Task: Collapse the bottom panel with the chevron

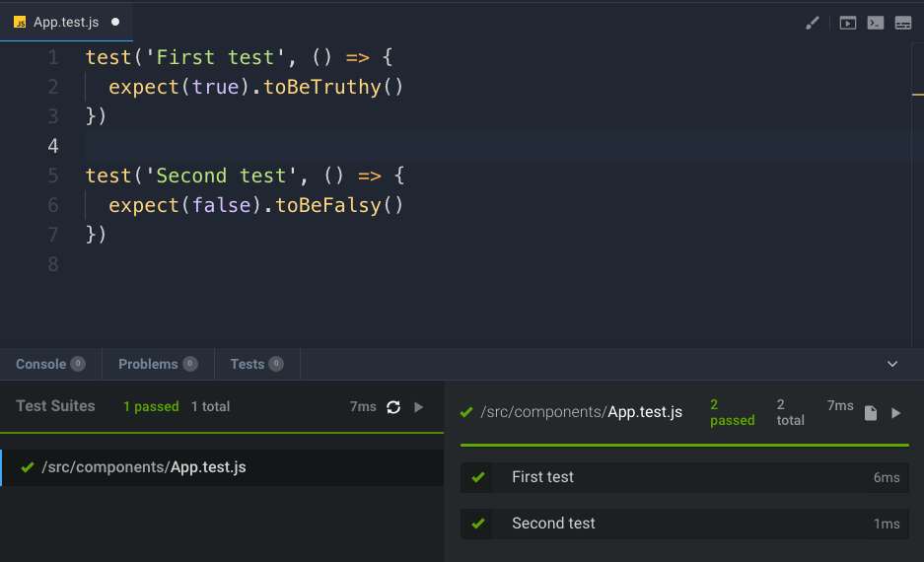Action: [892, 364]
